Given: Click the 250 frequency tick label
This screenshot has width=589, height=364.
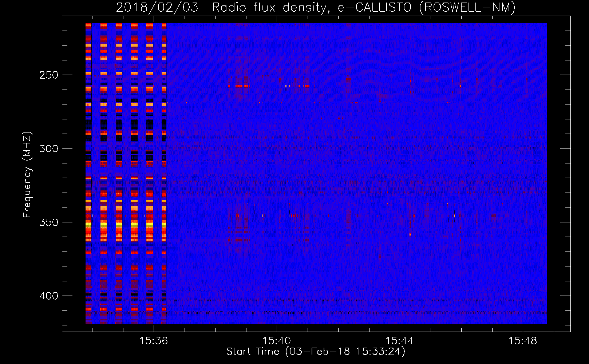Looking at the screenshot, I should pyautogui.click(x=49, y=75).
